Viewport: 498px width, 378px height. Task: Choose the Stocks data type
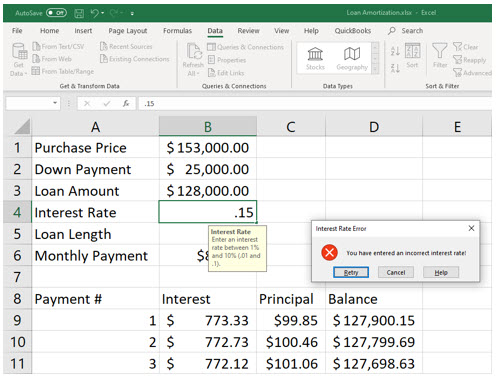315,59
